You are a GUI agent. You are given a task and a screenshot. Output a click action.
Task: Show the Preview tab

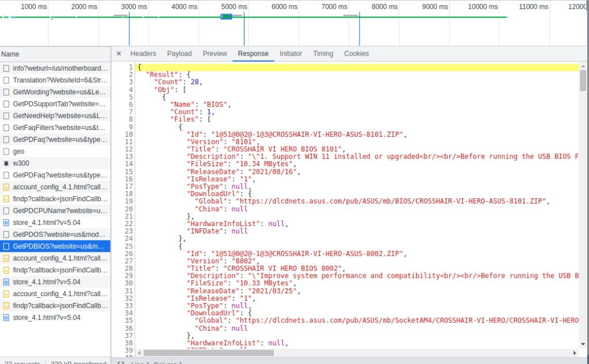(215, 53)
